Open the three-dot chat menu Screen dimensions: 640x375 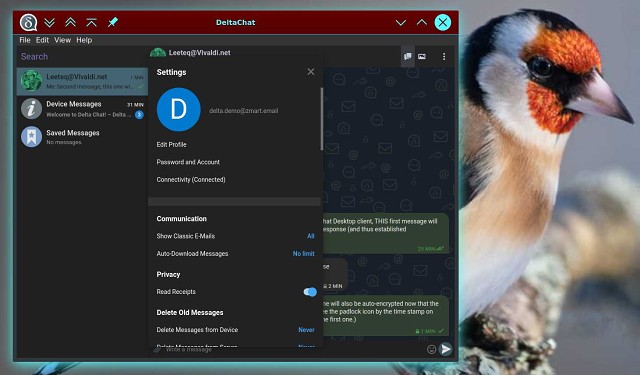coord(444,57)
